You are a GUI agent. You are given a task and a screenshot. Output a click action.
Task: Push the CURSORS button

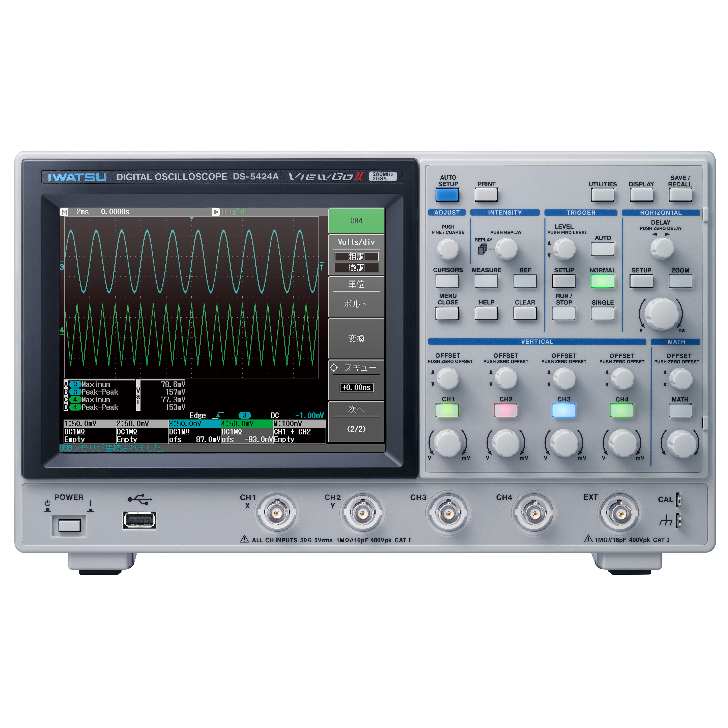point(447,281)
